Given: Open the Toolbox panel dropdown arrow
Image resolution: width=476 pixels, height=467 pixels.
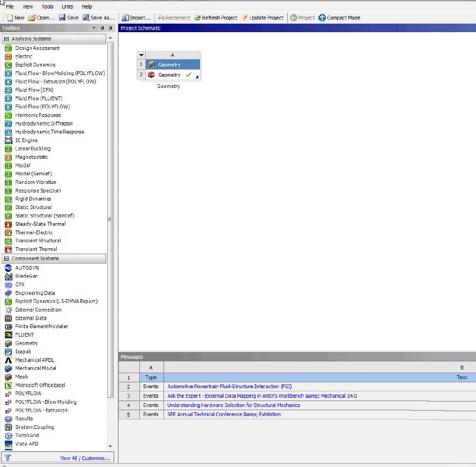Looking at the screenshot, I should point(94,28).
